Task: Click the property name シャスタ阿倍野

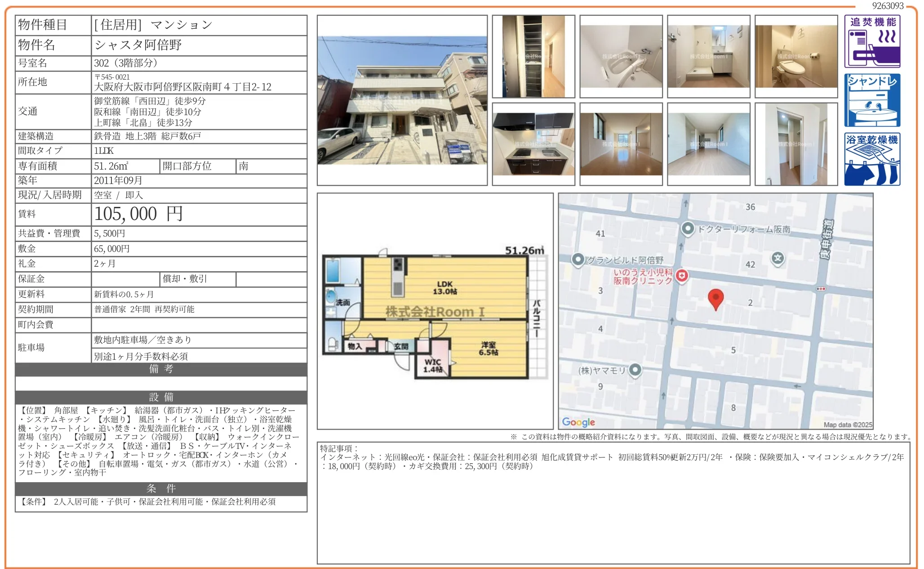Action: 138,45
